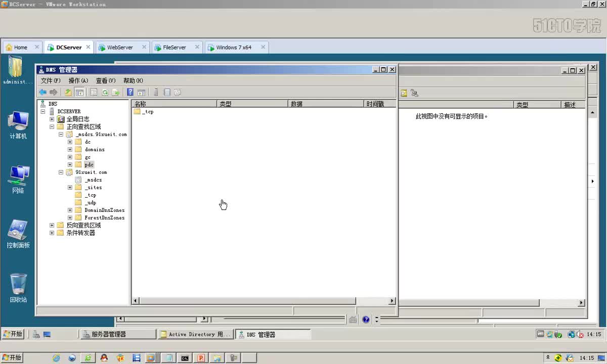Screen dimensions: 607x364
Task: Toggle the action pane toolbar icon
Action: point(141,93)
